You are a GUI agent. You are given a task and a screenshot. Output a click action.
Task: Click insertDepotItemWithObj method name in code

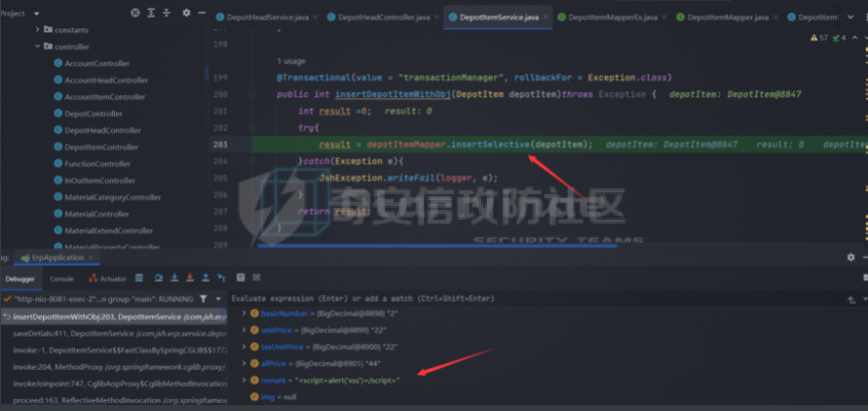point(393,94)
